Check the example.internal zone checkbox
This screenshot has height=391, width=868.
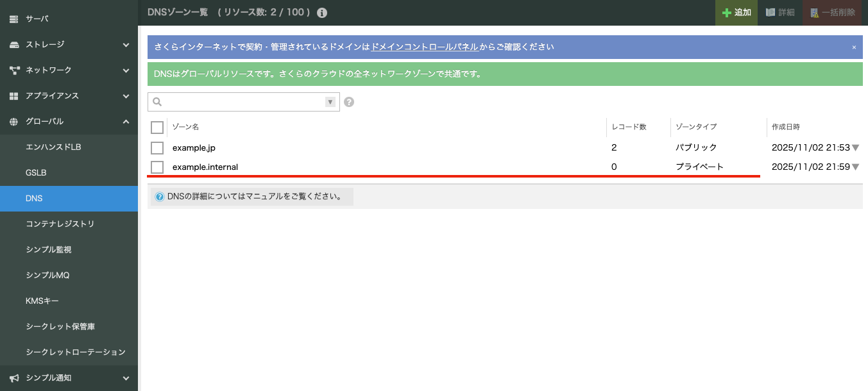(157, 167)
